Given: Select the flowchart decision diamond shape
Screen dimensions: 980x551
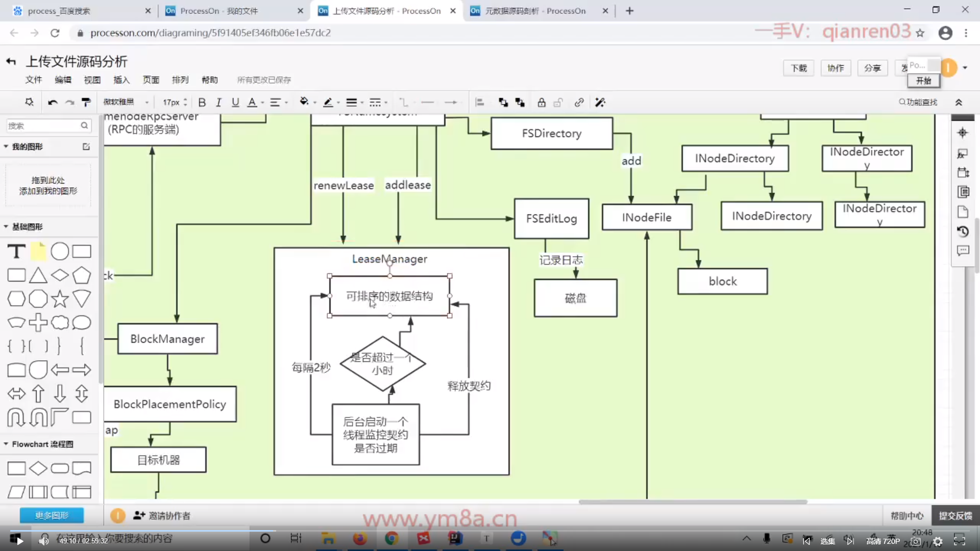Looking at the screenshot, I should [x=38, y=468].
